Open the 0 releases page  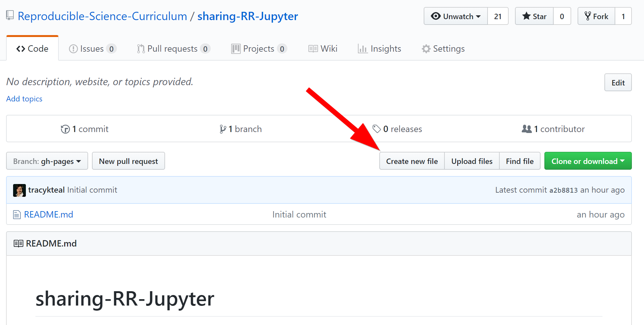(x=397, y=129)
